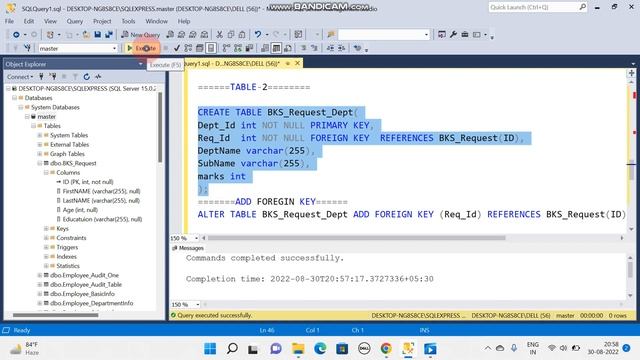
Task: Close the SQLQuery1.sql tab
Action: (x=298, y=63)
